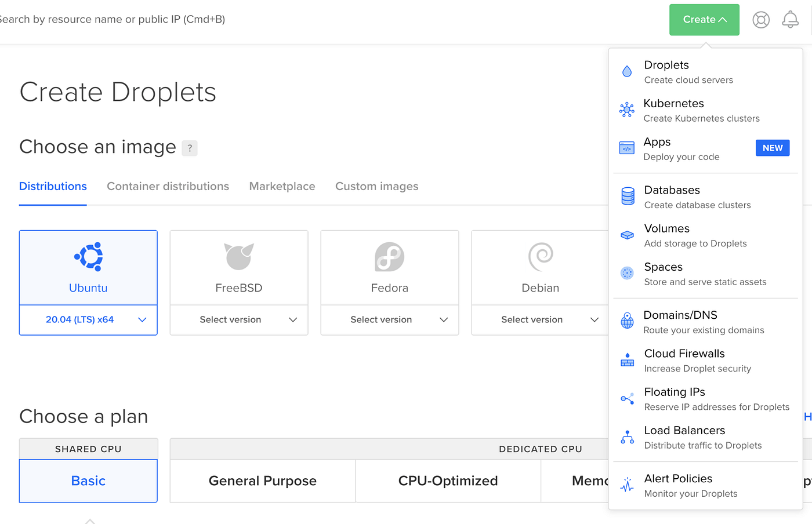812x524 pixels.
Task: Click the Fedora label text
Action: click(390, 288)
